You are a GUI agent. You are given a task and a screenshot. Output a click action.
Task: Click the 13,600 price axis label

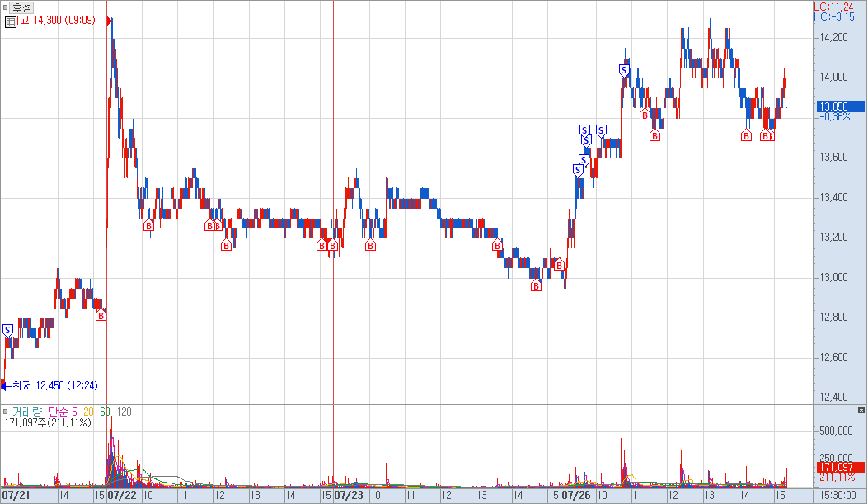tap(833, 158)
